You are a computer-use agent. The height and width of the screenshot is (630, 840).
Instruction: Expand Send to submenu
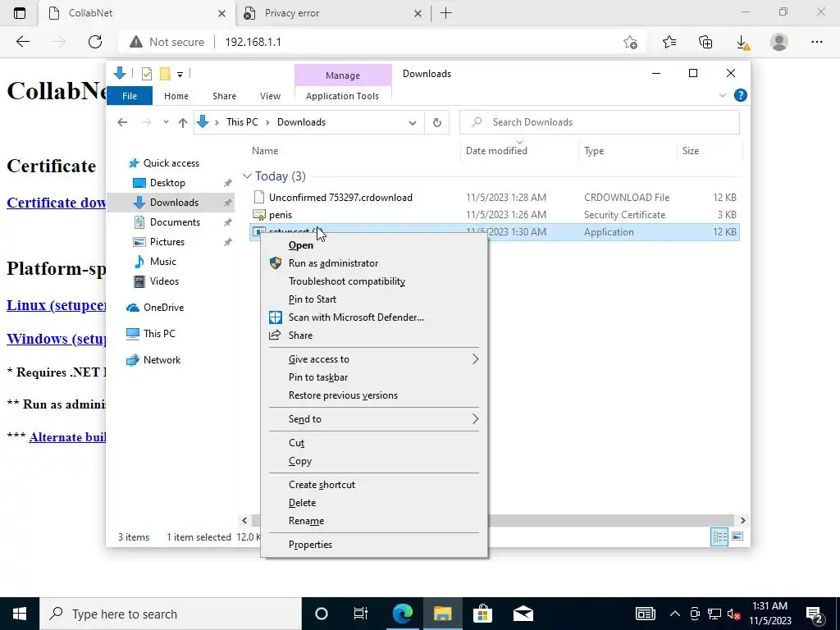coord(374,419)
